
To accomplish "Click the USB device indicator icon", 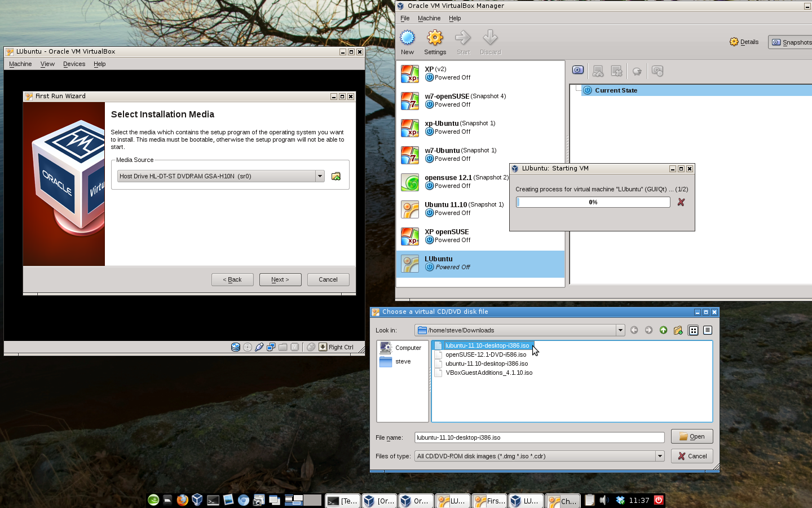I will click(x=259, y=347).
